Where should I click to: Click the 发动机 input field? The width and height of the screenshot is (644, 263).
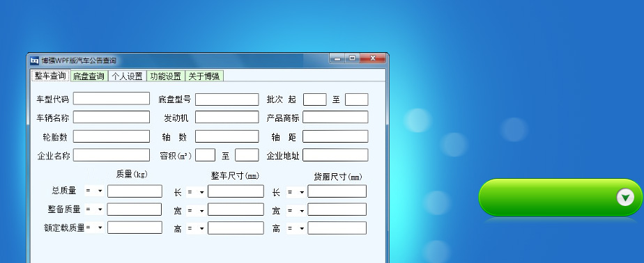coord(227,117)
